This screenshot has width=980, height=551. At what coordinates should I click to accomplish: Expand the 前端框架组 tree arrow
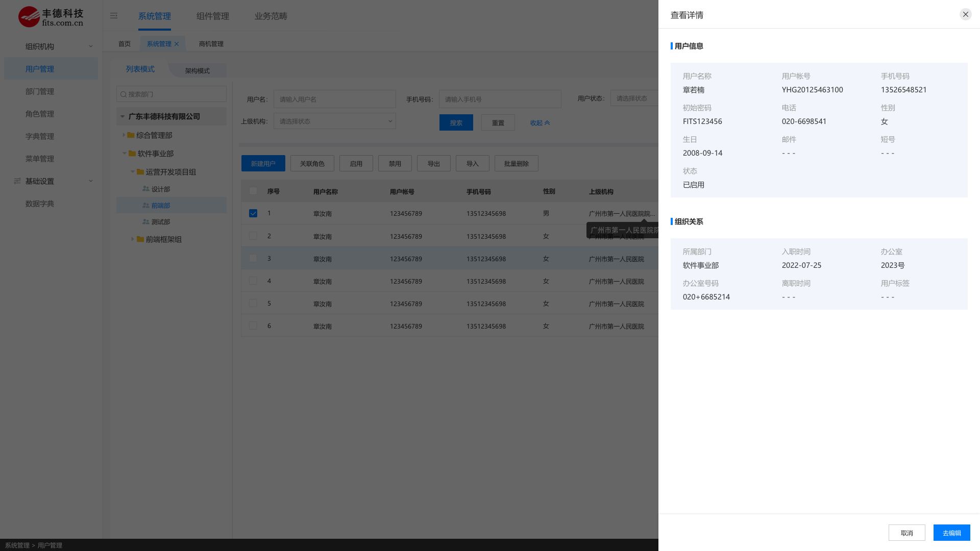[x=133, y=239]
